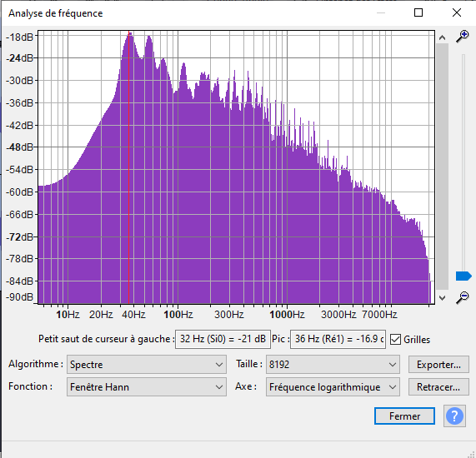
Task: Click the Pic field showing 36 Hz
Action: [338, 339]
